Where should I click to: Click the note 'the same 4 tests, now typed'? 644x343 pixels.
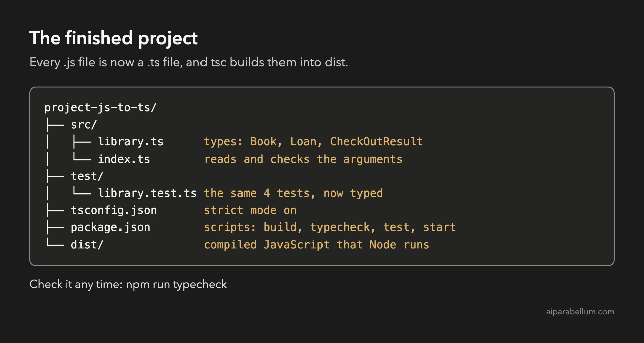[x=293, y=193]
